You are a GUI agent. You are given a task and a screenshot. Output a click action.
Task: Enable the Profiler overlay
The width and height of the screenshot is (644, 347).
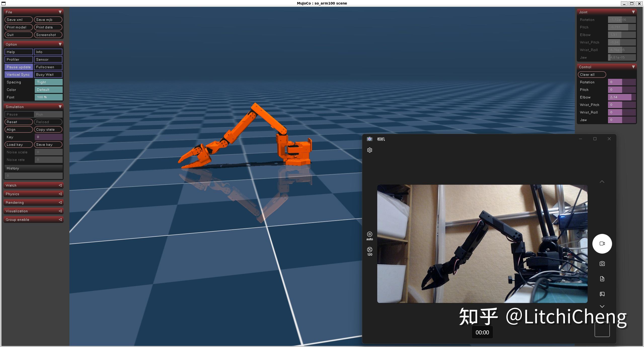19,59
